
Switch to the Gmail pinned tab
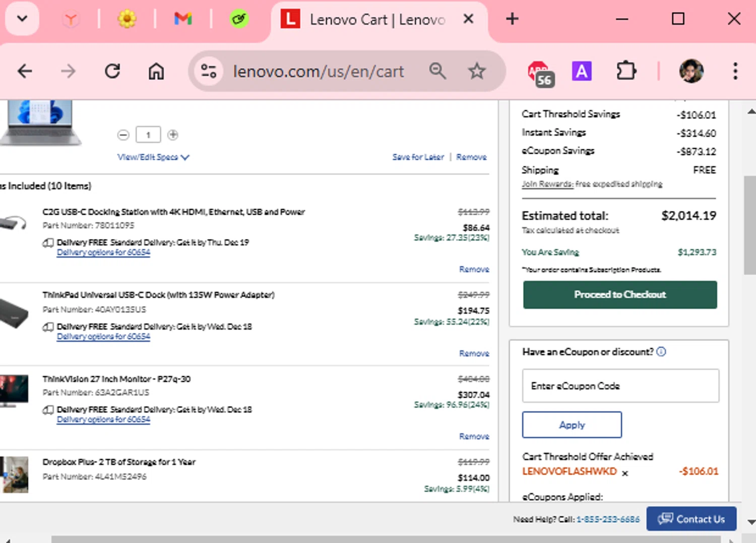pos(183,19)
